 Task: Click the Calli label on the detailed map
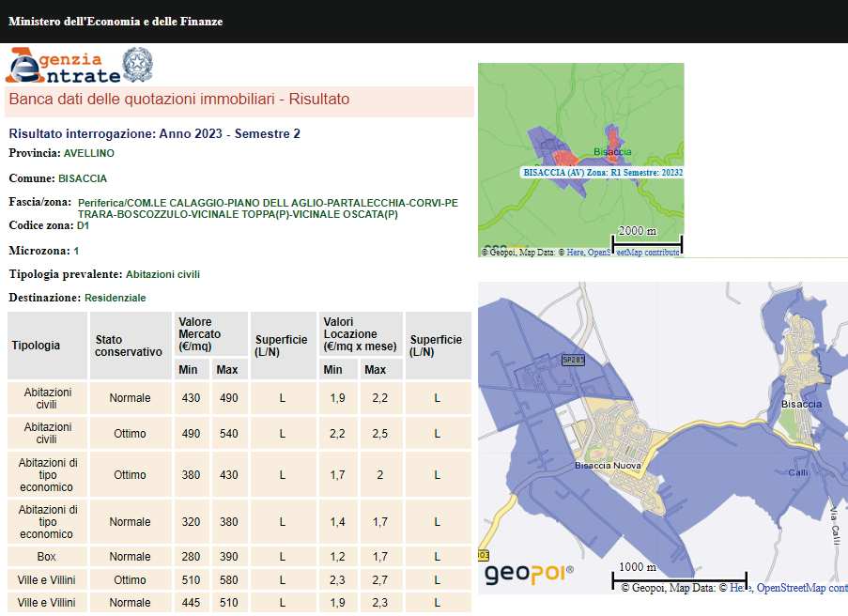click(798, 473)
